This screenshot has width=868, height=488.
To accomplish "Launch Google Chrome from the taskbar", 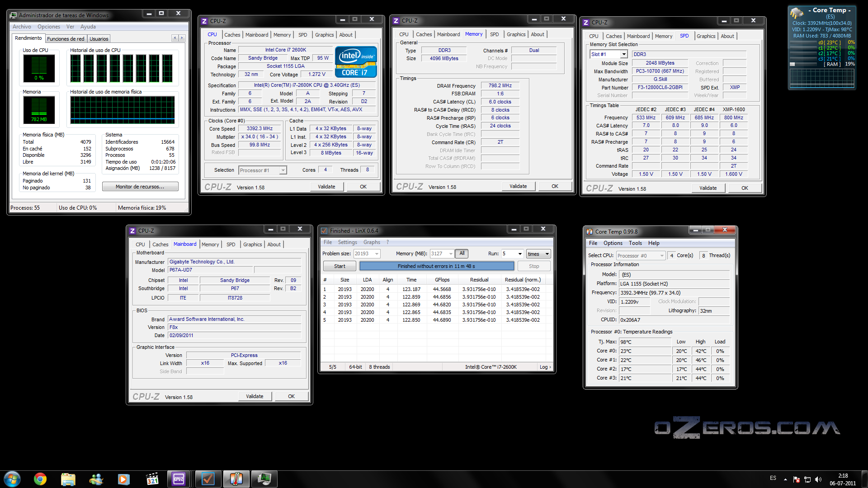I will [x=40, y=479].
